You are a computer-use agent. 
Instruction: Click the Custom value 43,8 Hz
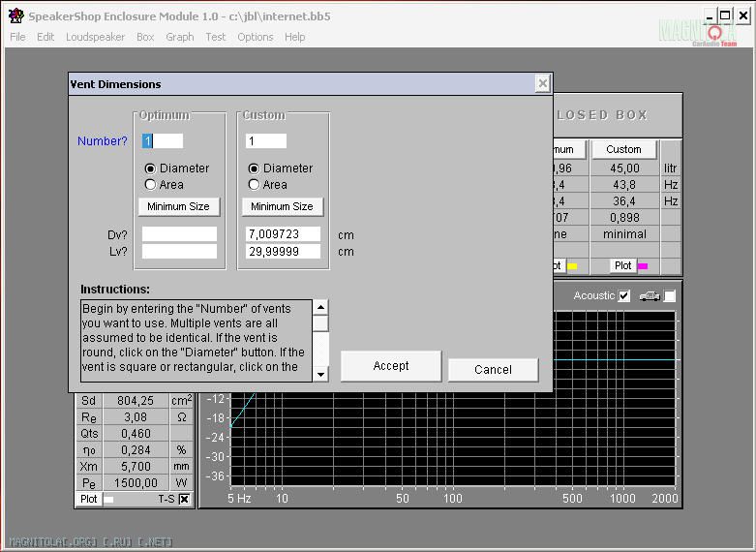pos(624,185)
